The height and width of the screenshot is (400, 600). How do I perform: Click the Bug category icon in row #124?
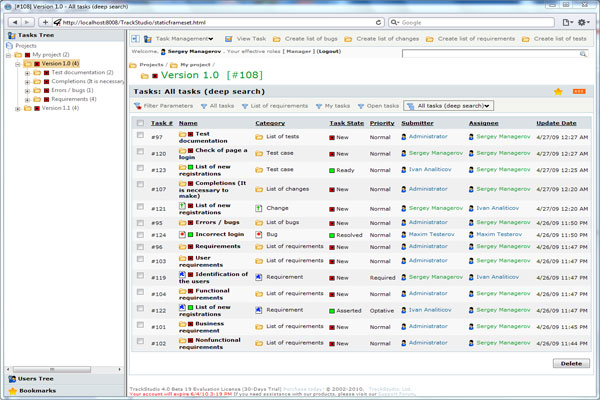point(259,234)
